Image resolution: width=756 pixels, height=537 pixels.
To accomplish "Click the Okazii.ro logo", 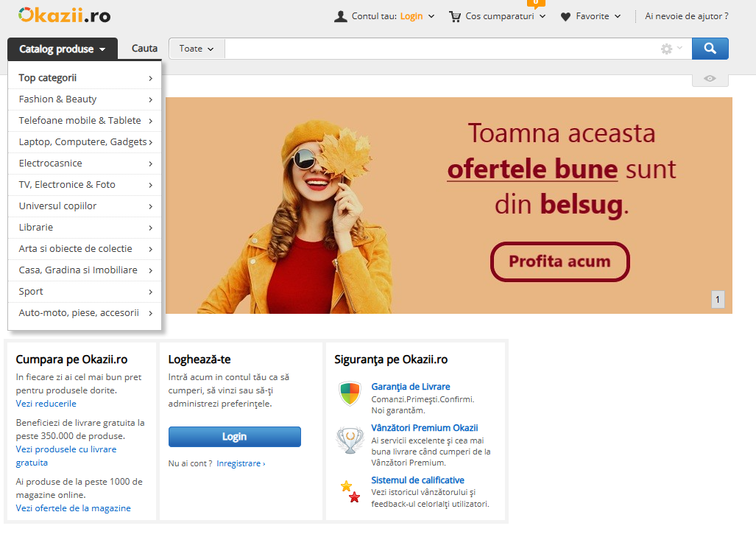I will pyautogui.click(x=65, y=15).
